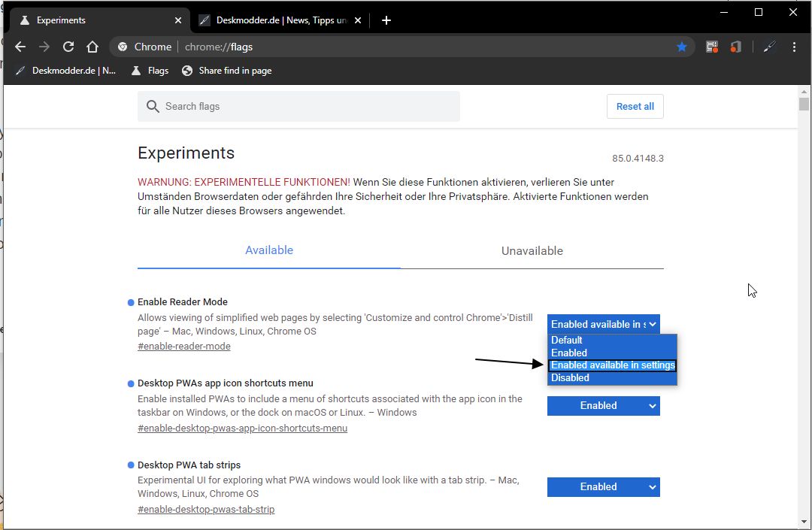
Task: Reload the chrome://flags page
Action: tap(68, 47)
